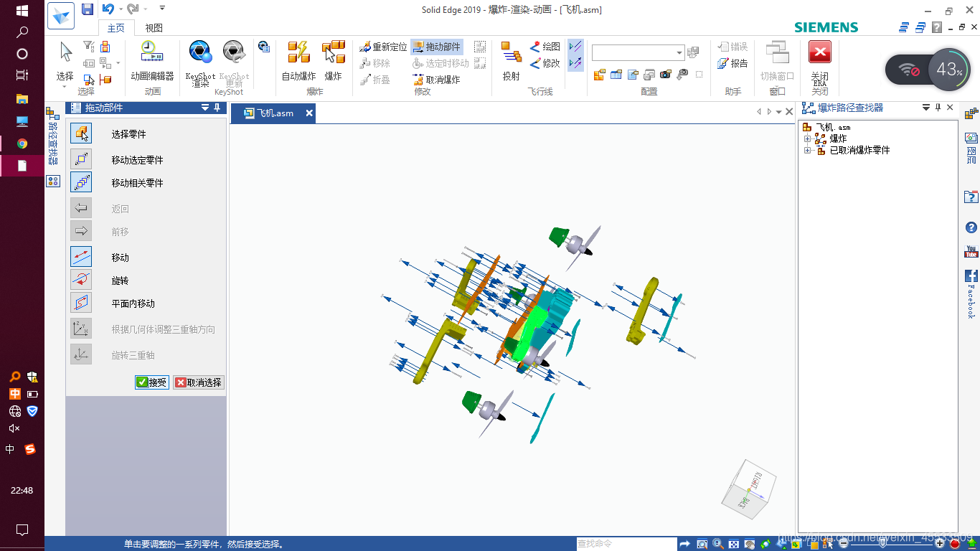Open Windows Start menu
This screenshot has height=551, width=980.
[x=22, y=11]
